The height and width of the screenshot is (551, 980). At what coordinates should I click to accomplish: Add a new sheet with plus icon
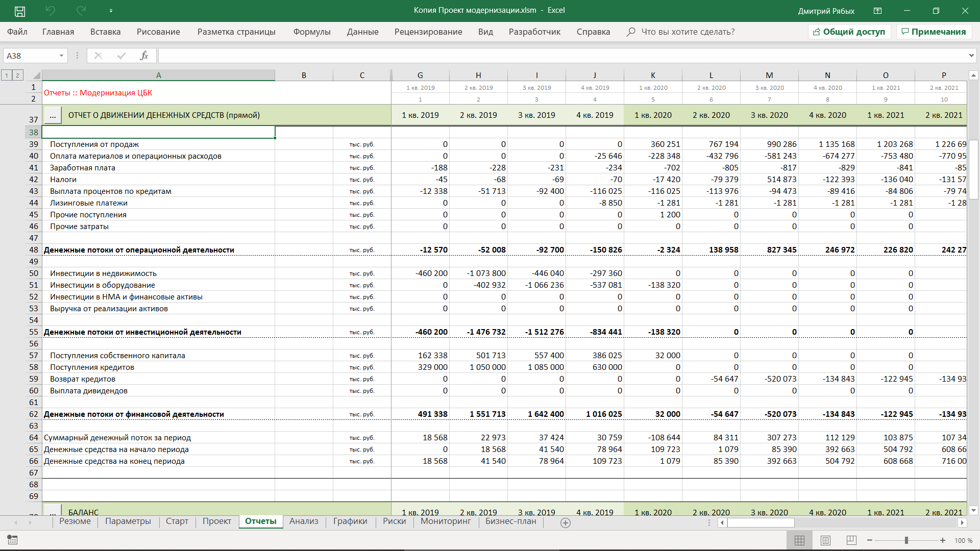pyautogui.click(x=565, y=522)
